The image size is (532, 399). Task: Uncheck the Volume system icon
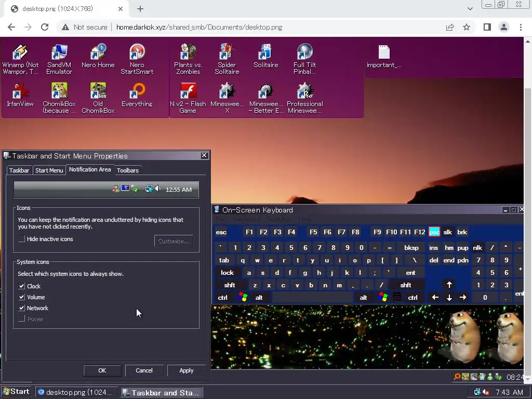21,297
